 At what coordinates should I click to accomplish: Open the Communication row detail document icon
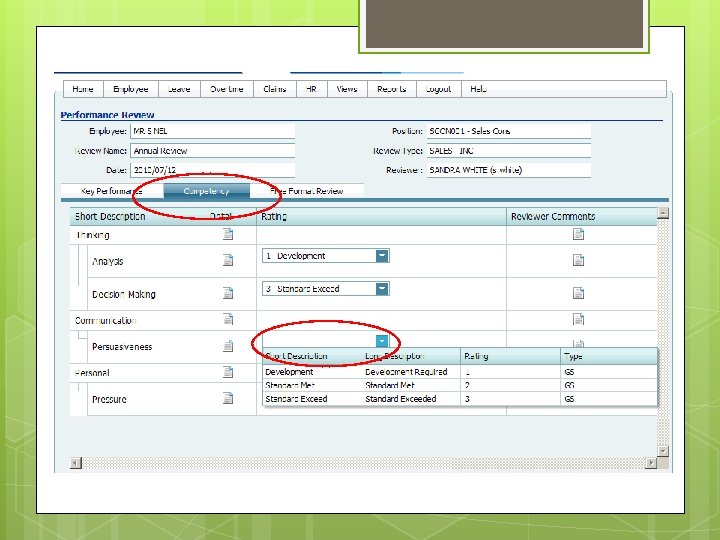pos(228,319)
